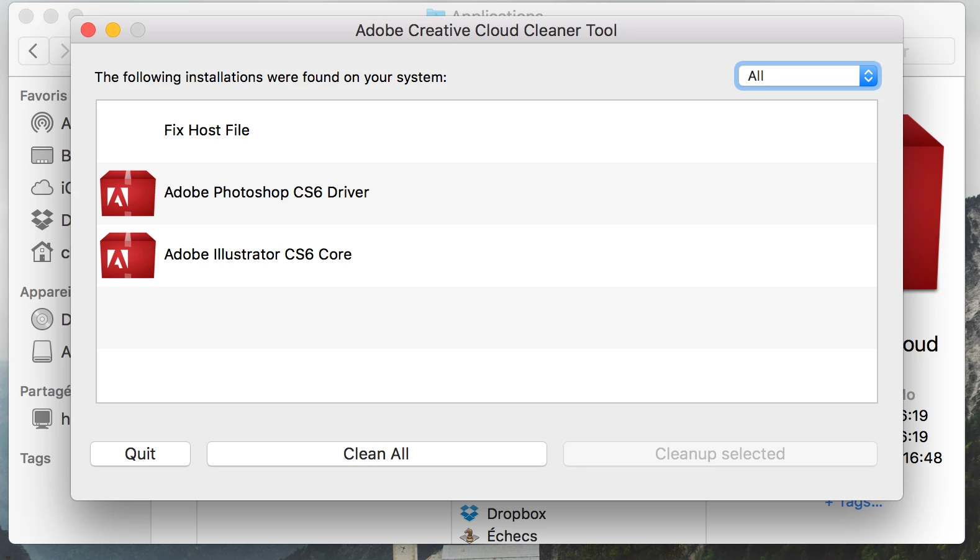Click the Cleanup selected button
Screen dimensions: 980x560
[720, 454]
